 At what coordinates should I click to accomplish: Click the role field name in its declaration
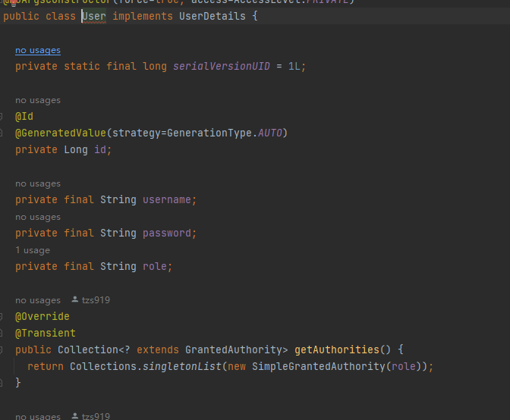155,267
